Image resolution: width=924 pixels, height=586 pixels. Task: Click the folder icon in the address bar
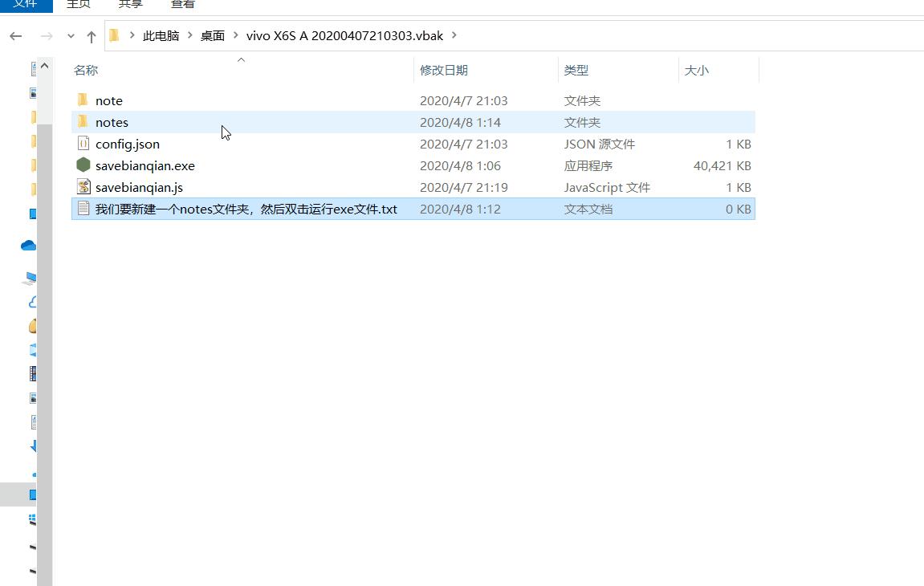114,35
